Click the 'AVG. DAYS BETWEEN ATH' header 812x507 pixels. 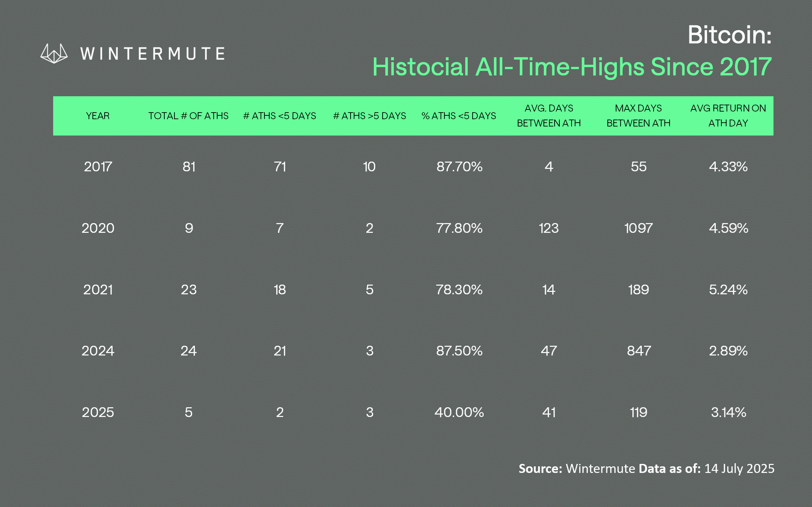coord(549,116)
